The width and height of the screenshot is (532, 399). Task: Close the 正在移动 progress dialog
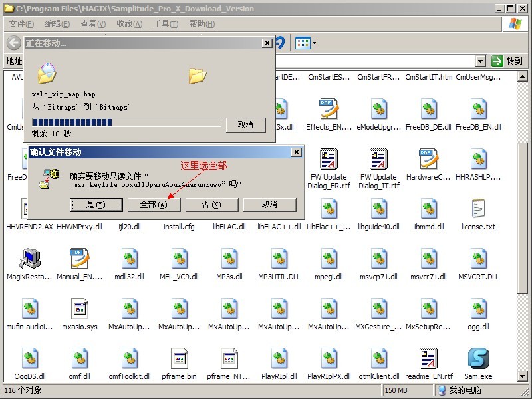(267, 43)
